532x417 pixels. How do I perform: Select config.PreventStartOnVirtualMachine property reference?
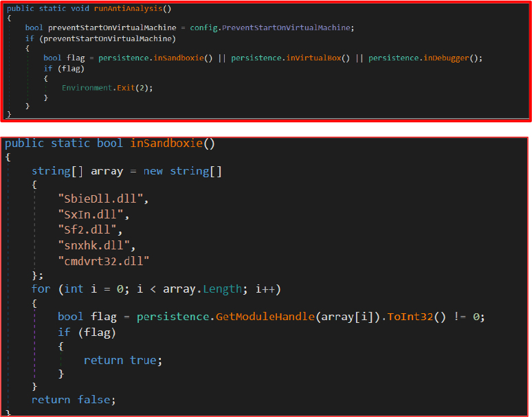tap(269, 27)
